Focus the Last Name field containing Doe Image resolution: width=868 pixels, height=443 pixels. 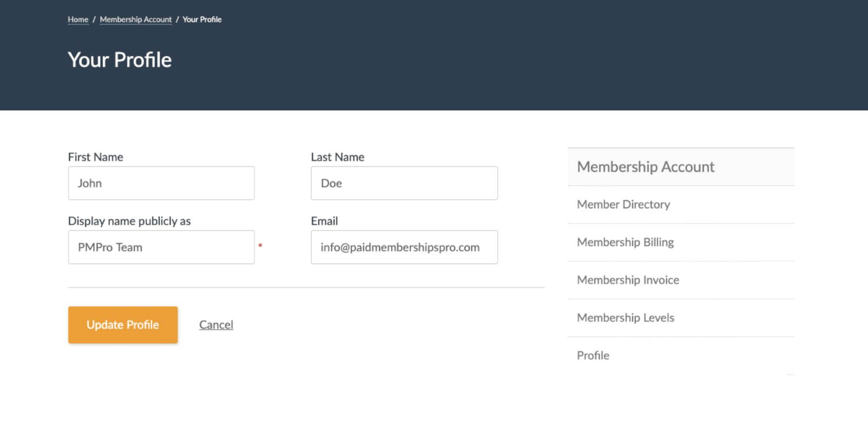(404, 183)
